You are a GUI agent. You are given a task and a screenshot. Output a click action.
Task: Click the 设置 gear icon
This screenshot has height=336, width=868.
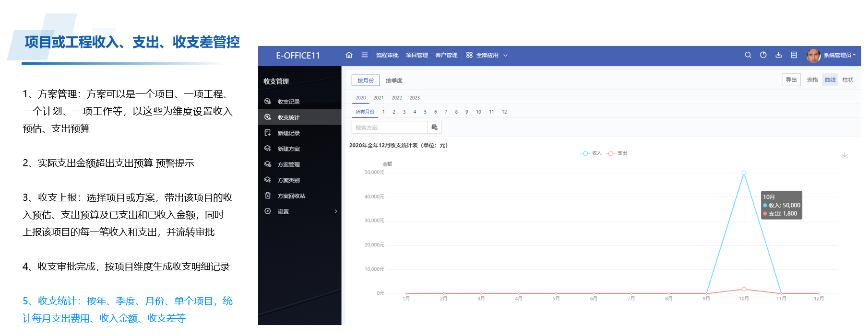(x=268, y=211)
